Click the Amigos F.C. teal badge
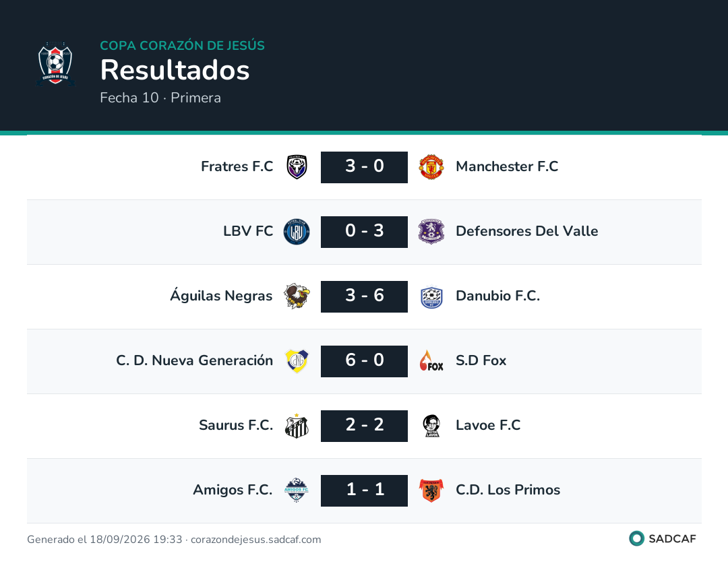 (297, 490)
